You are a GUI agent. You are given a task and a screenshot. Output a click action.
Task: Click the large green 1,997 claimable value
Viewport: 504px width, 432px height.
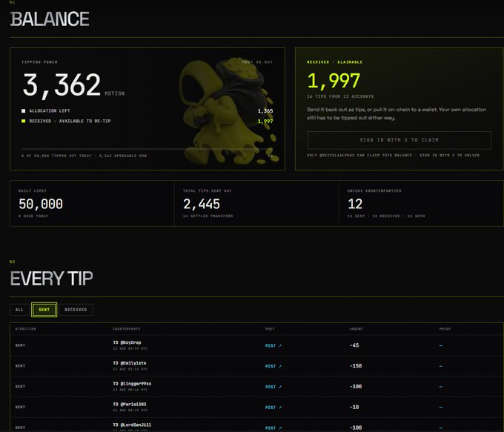pyautogui.click(x=334, y=80)
